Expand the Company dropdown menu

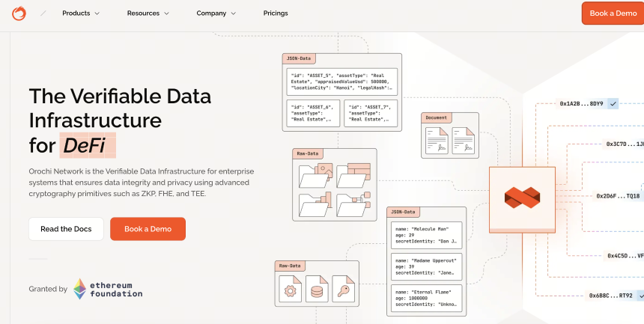[x=216, y=13]
